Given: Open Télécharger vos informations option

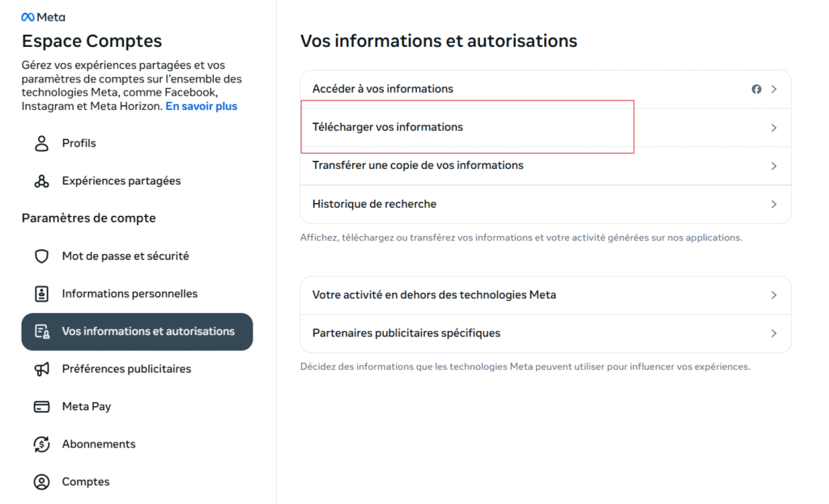Looking at the screenshot, I should click(x=388, y=127).
